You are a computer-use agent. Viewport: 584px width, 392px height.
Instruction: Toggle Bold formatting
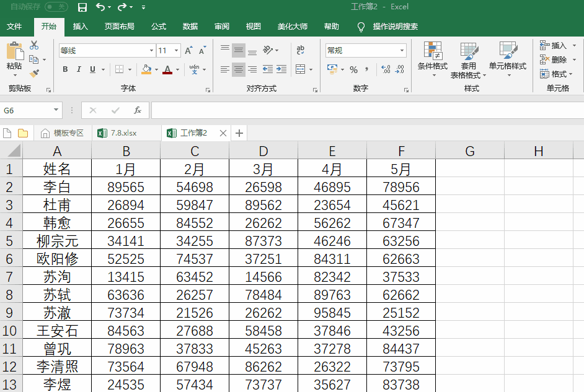[x=65, y=69]
